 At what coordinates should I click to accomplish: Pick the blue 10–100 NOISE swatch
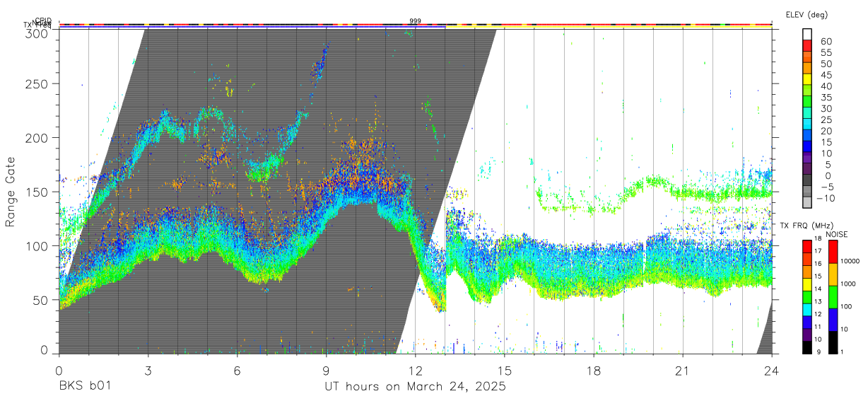coord(833,320)
